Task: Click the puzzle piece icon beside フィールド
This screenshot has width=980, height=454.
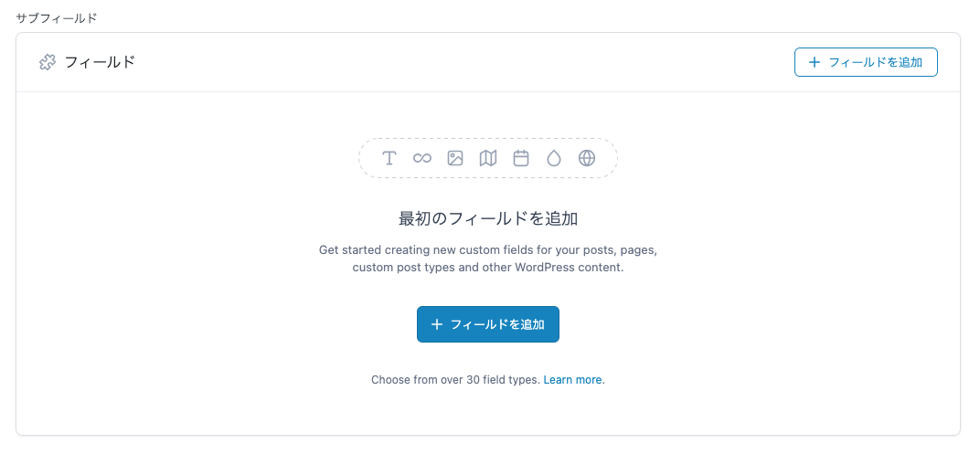Action: 48,62
